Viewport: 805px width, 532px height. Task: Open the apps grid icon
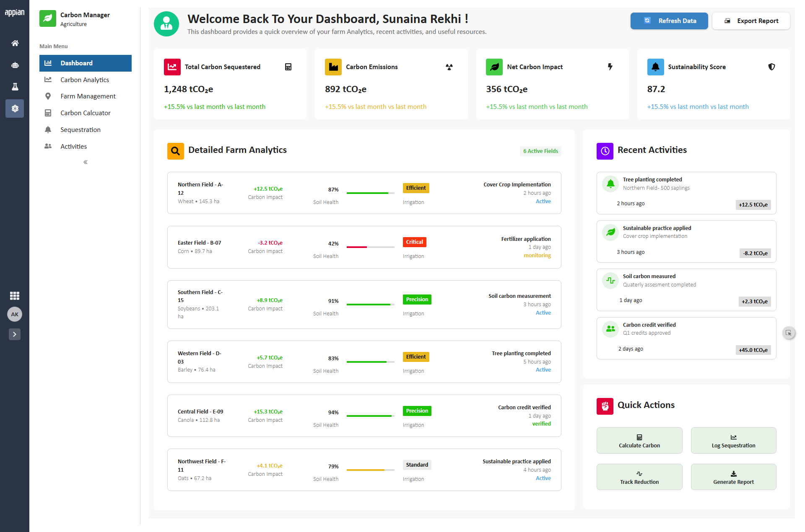tap(15, 296)
